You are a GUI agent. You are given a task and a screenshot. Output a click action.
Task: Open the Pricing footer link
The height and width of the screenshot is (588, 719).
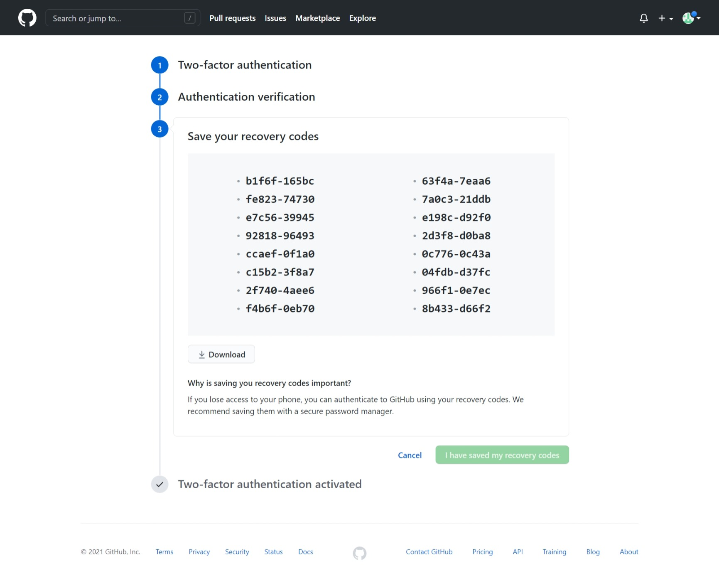[482, 552]
